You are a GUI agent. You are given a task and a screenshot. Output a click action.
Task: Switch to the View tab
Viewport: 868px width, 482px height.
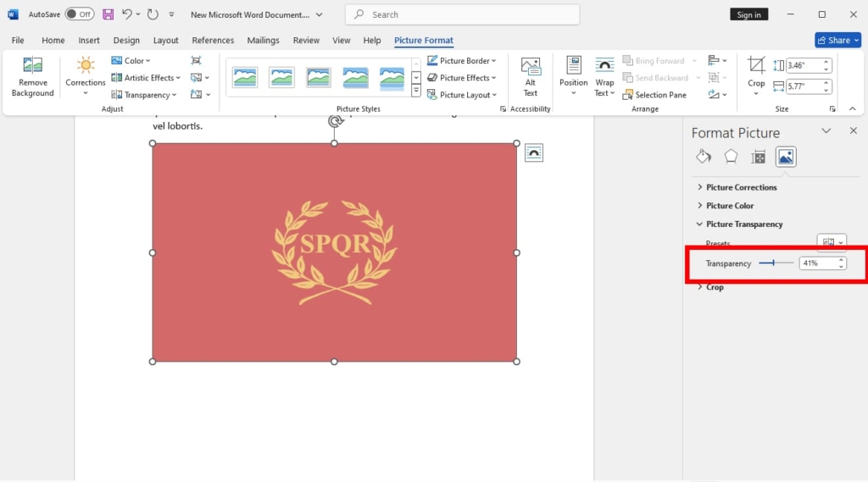click(x=341, y=41)
